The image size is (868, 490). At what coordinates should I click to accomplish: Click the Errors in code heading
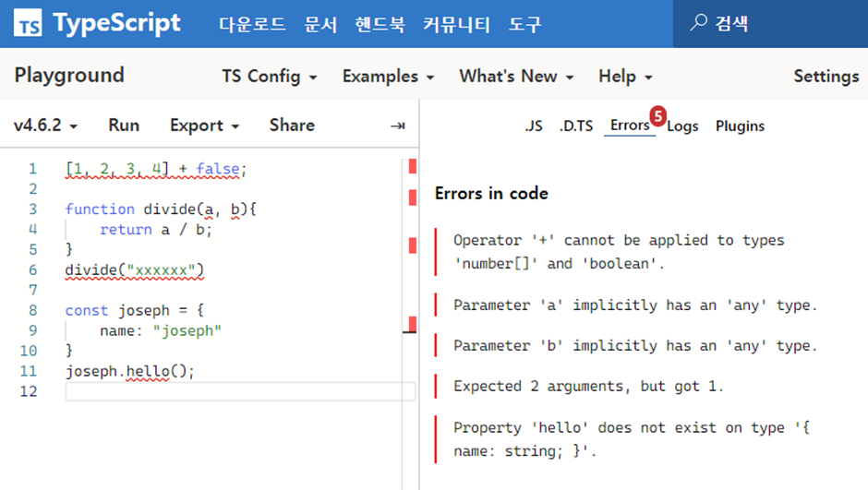(x=491, y=194)
